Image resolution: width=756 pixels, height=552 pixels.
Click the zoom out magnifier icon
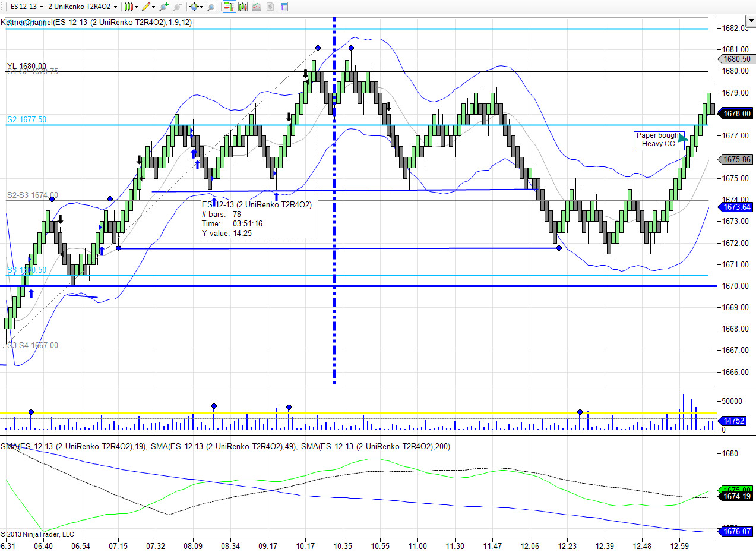click(x=177, y=7)
